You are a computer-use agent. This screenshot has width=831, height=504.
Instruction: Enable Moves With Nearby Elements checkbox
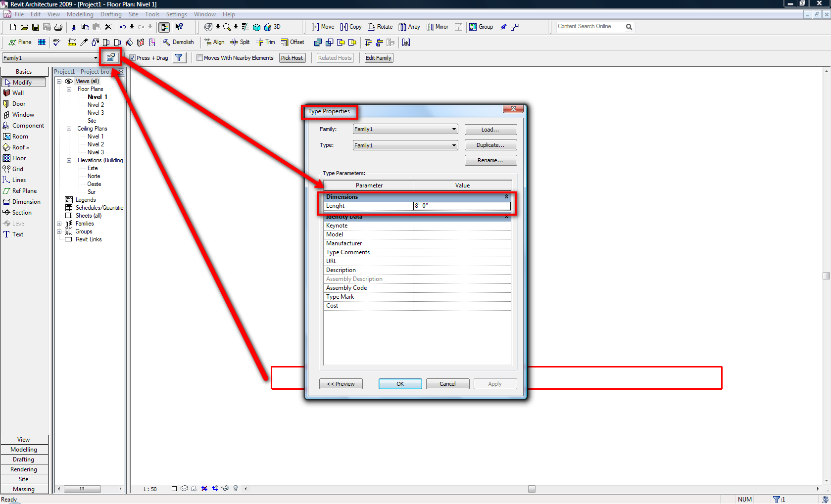pos(199,58)
